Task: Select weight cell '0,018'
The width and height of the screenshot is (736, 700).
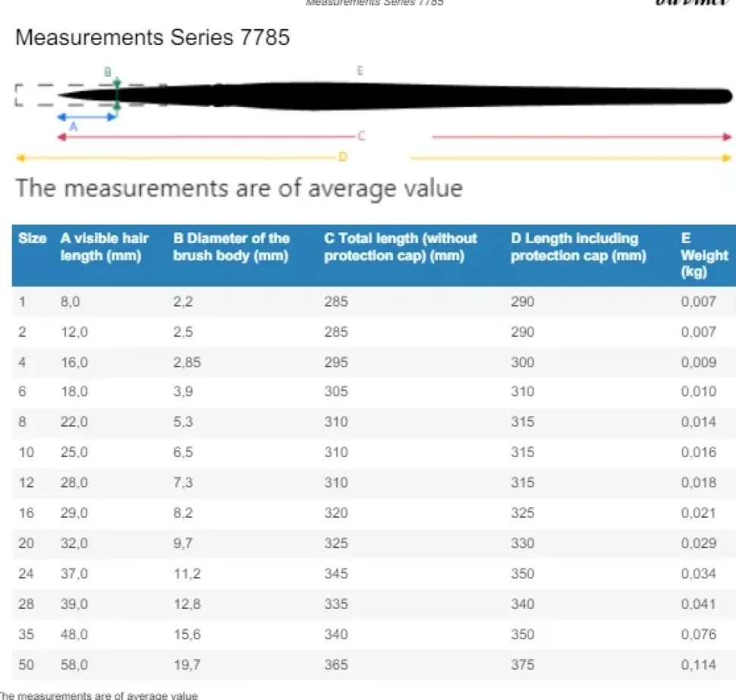Action: pos(699,482)
